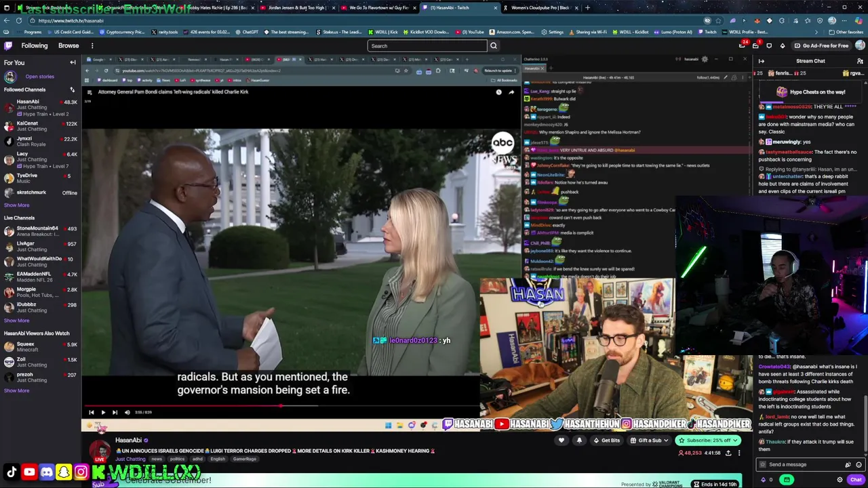Open the emote picker in chat box

(x=859, y=465)
